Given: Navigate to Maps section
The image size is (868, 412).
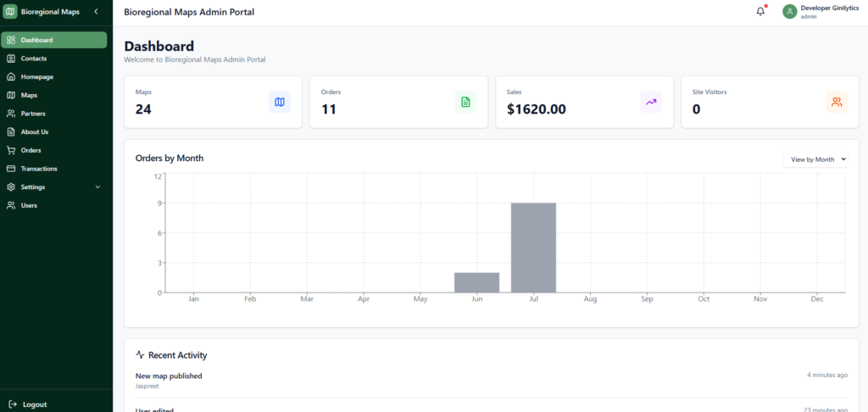Looking at the screenshot, I should 54,95.
